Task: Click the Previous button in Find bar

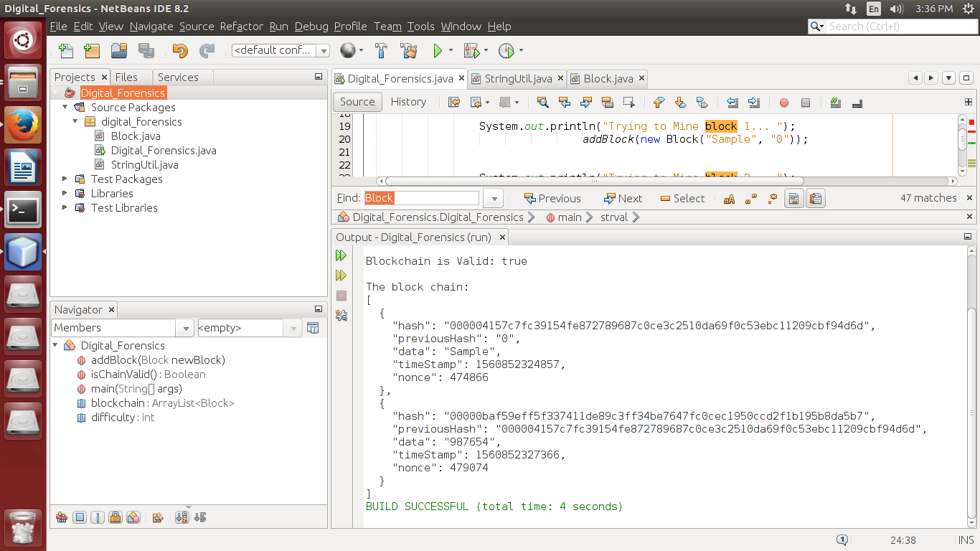Action: [552, 199]
